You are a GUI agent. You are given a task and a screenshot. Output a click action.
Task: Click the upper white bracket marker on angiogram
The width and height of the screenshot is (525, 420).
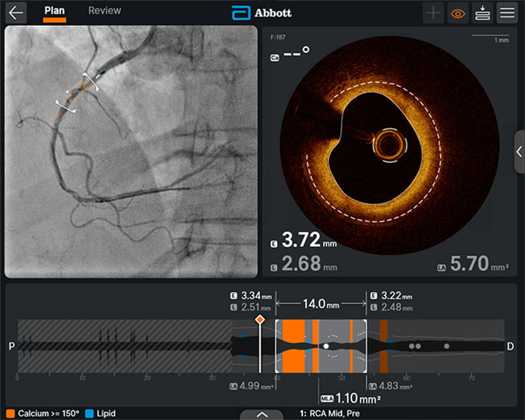tap(91, 82)
